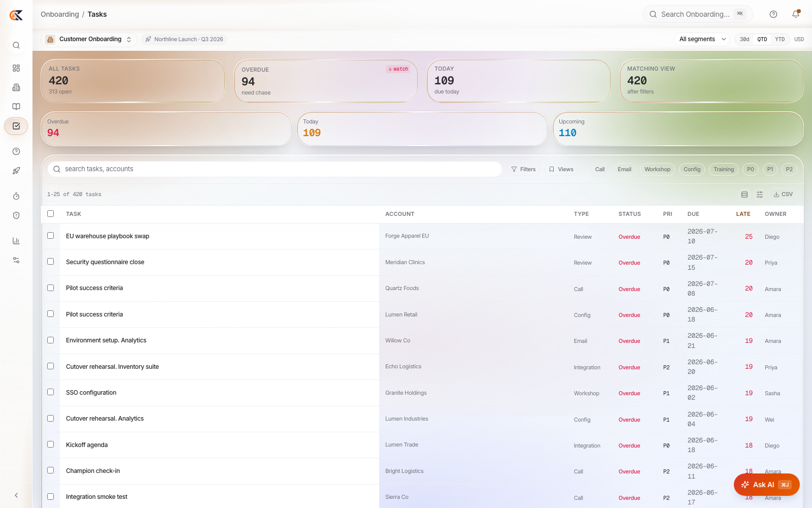Viewport: 812px width, 508px height.
Task: Open the sliders settings icon in sidebar
Action: click(x=16, y=260)
